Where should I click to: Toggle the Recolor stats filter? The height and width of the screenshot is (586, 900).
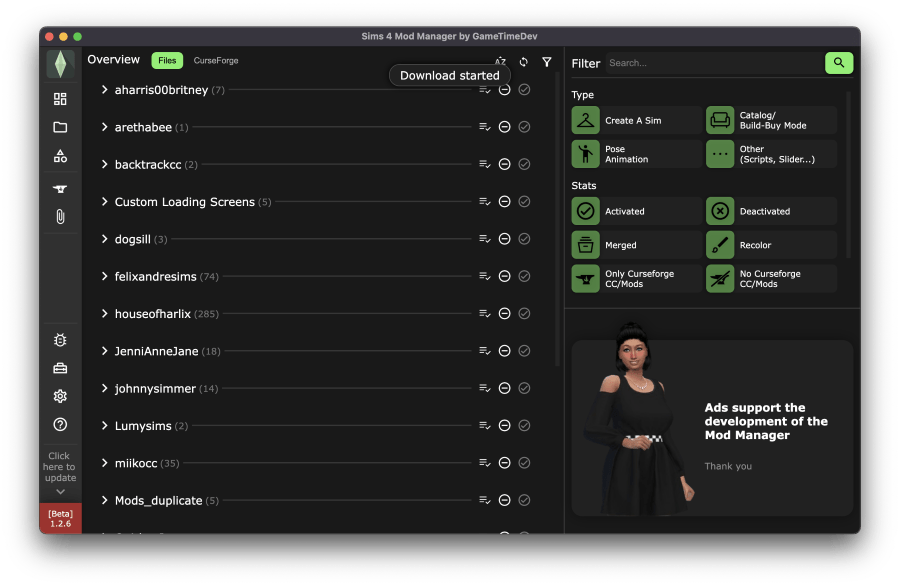point(771,245)
